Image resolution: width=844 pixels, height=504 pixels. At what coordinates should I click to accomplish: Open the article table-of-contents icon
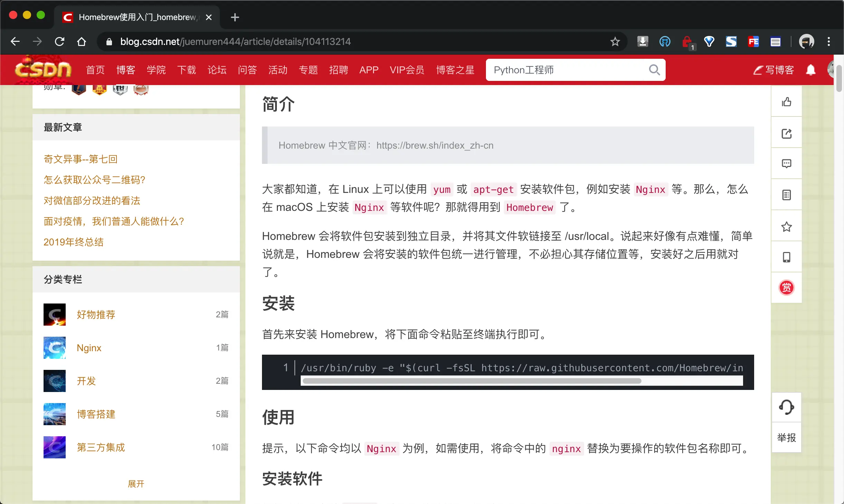coord(786,195)
